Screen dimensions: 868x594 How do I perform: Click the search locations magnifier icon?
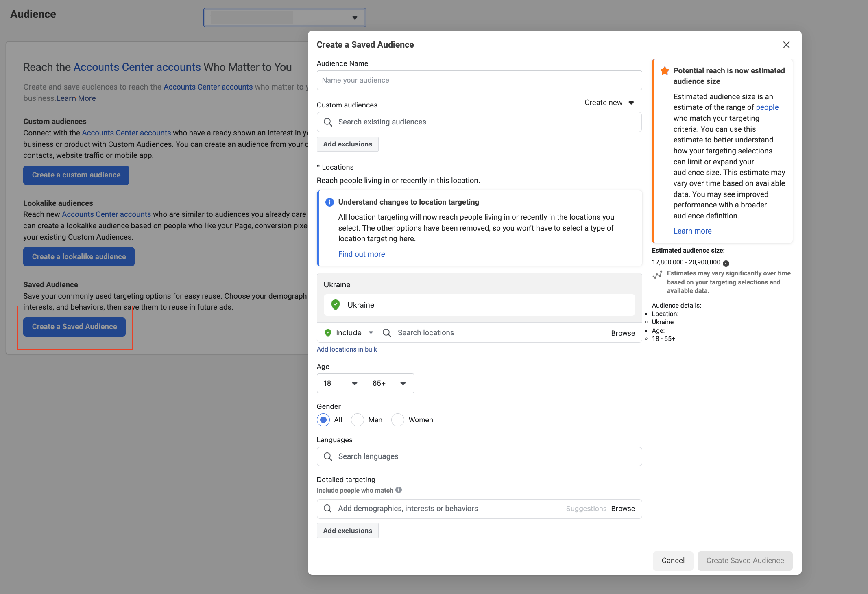click(387, 333)
